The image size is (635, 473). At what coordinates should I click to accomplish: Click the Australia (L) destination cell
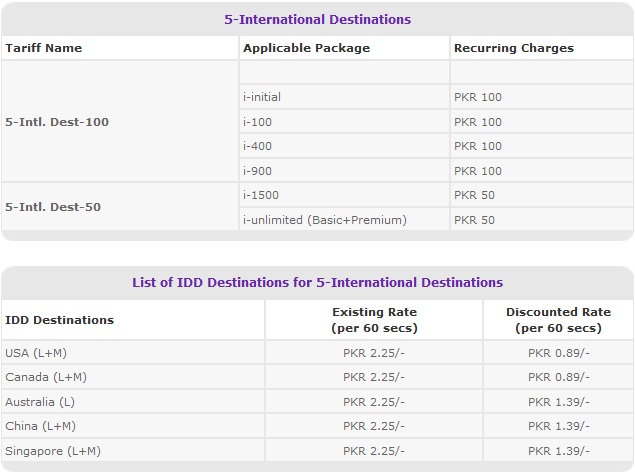click(x=133, y=402)
